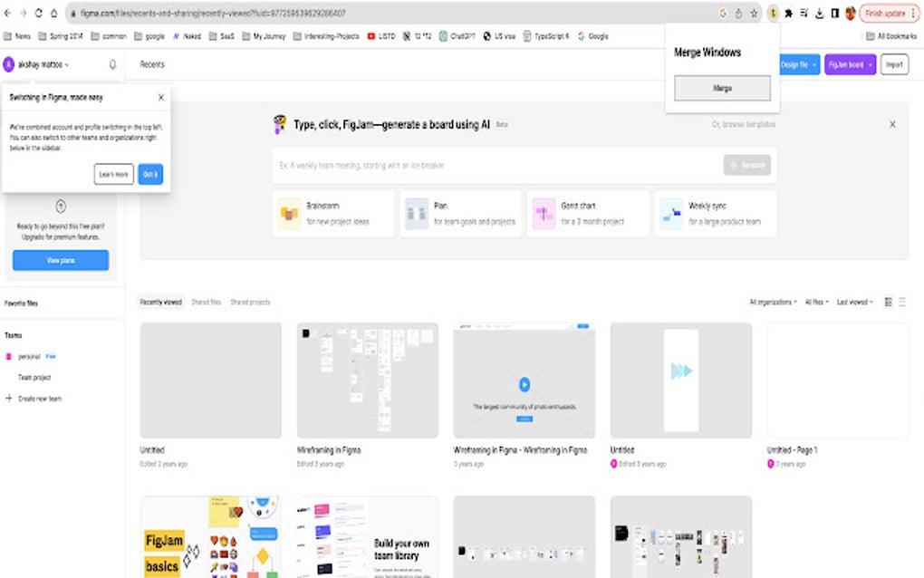
Task: Click the Learn more button
Action: point(114,174)
